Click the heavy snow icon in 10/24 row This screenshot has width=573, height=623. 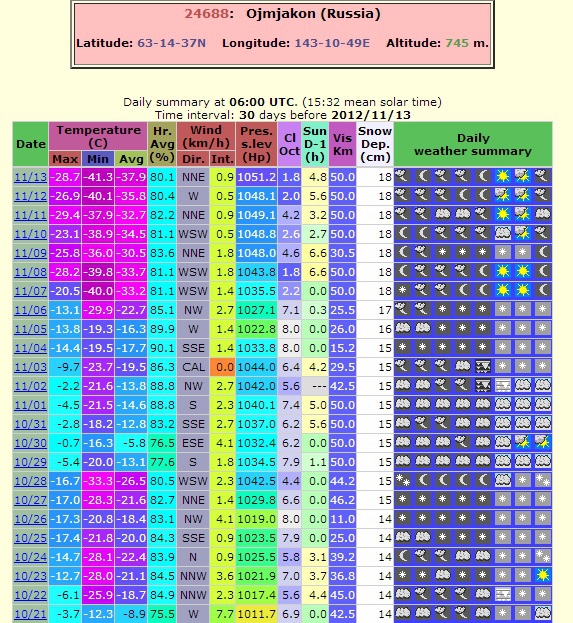tap(542, 556)
